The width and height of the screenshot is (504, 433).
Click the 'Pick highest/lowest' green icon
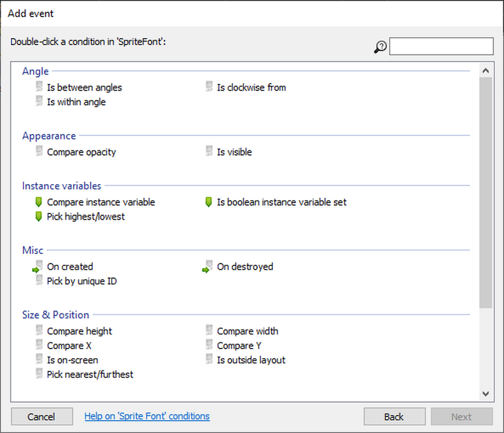[39, 216]
